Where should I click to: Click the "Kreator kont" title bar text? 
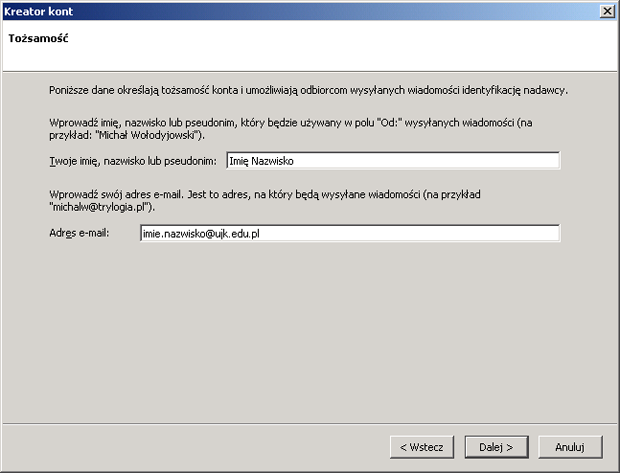pos(36,10)
